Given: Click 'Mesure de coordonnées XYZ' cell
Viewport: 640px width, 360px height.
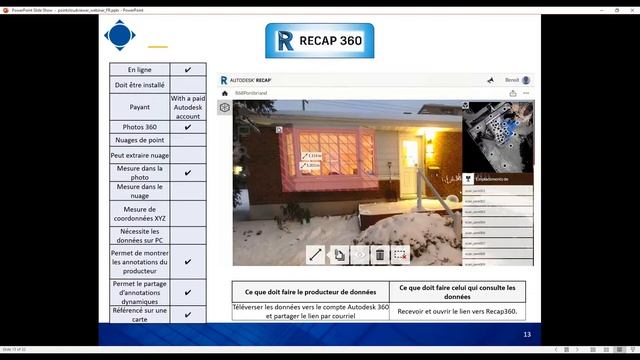Looking at the screenshot, I should 140,213.
